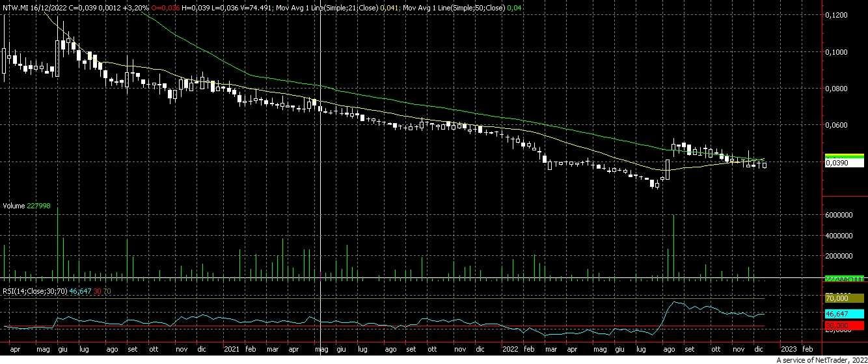This screenshot has height=364, width=868.
Task: Click the 2023 year label on time axis
Action: (787, 349)
